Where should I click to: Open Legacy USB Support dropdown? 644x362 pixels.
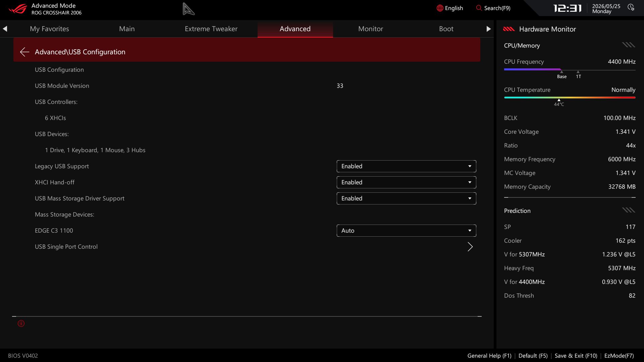click(x=406, y=166)
